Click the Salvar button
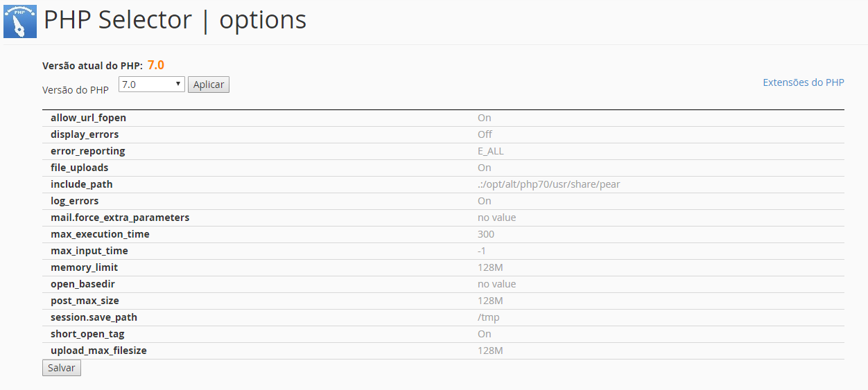 click(62, 368)
